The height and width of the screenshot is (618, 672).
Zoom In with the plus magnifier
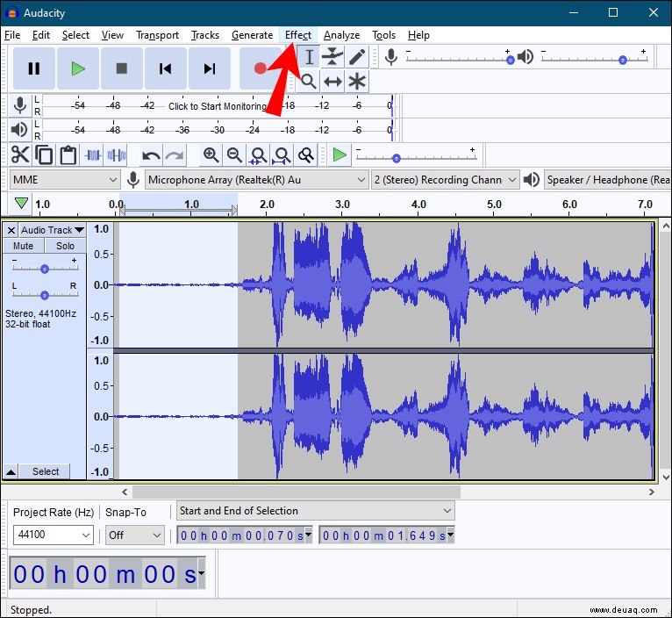(211, 154)
